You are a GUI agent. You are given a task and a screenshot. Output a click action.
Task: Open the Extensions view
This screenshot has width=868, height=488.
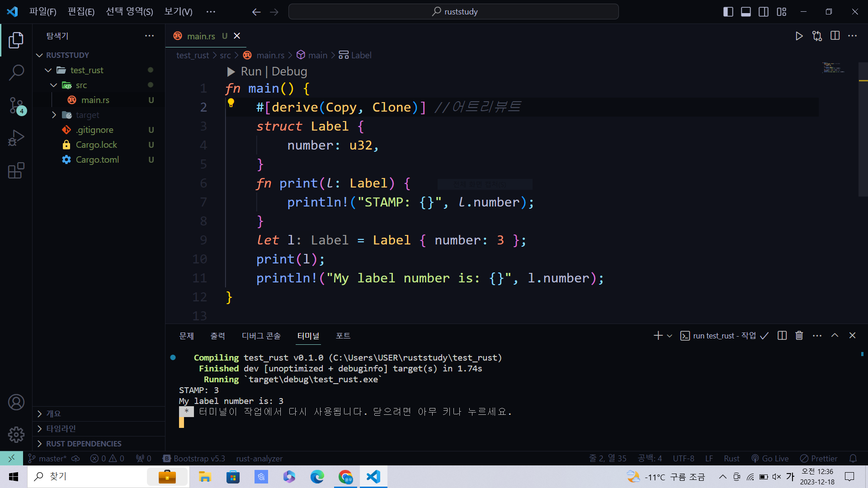click(x=16, y=171)
